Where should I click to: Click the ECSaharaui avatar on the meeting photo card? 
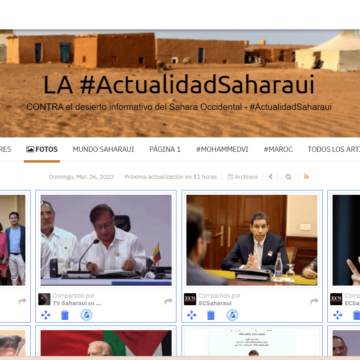(x=190, y=299)
